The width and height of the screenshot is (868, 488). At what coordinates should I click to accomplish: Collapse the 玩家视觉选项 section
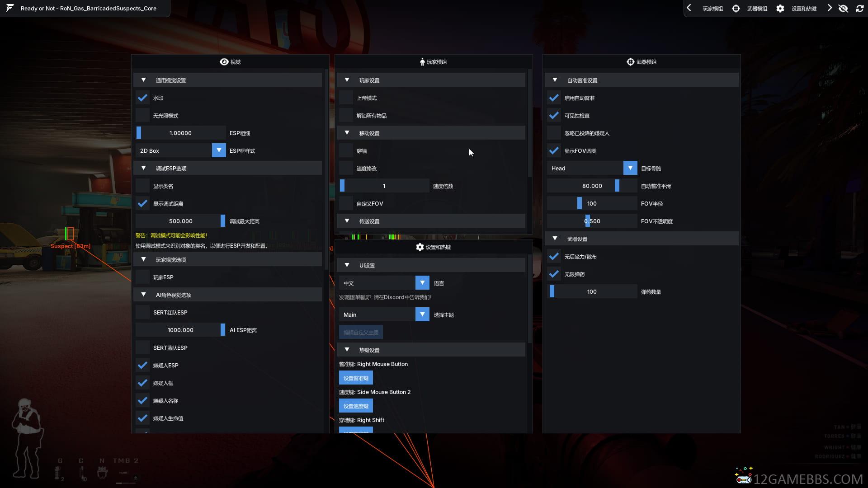coord(227,259)
